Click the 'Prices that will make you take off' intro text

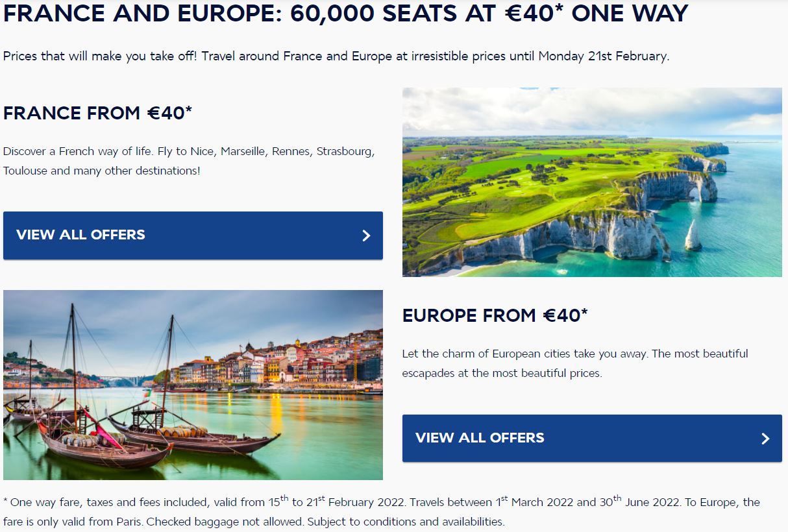336,56
